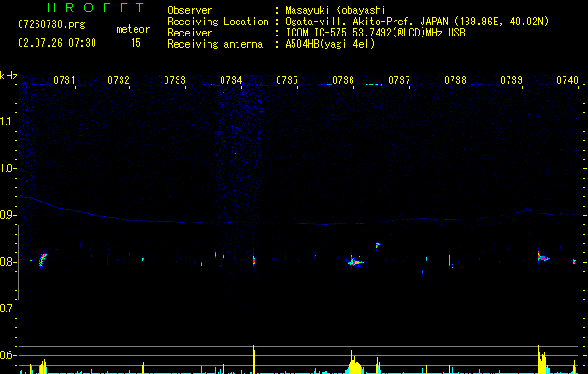Select the ICOM IC-575 receiver value
This screenshot has width=588, height=374.
[x=375, y=33]
